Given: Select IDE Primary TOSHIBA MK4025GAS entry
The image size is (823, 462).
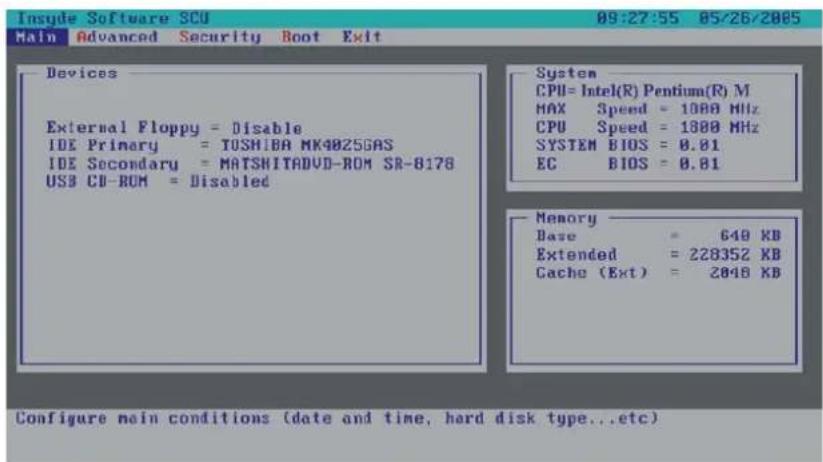Looking at the screenshot, I should pyautogui.click(x=220, y=145).
